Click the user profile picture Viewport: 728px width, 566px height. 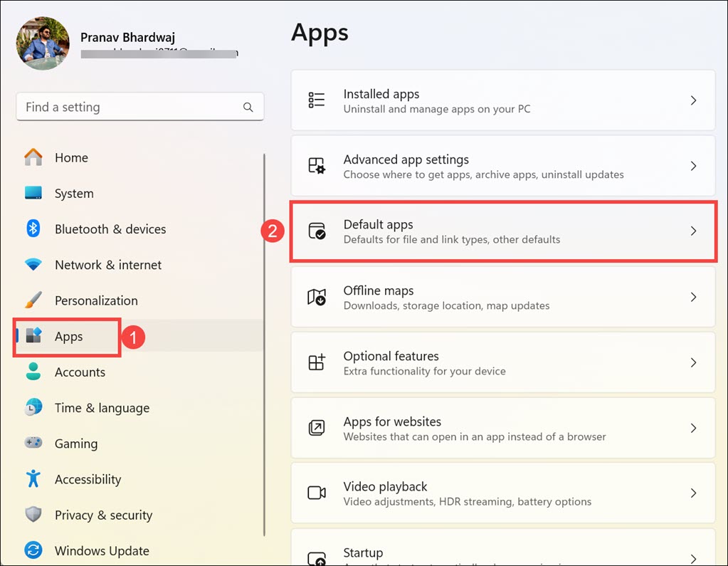pyautogui.click(x=43, y=43)
